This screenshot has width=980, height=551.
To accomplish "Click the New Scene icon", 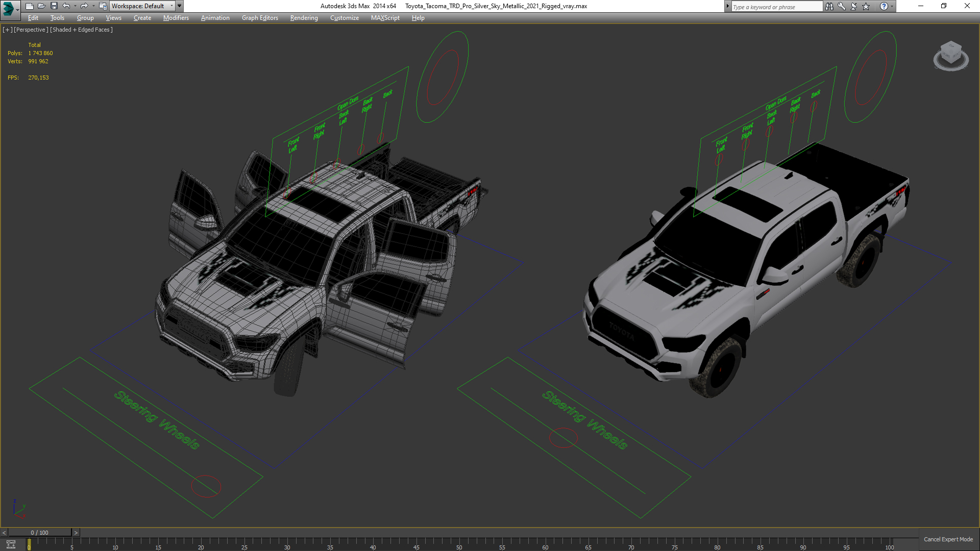I will (29, 6).
